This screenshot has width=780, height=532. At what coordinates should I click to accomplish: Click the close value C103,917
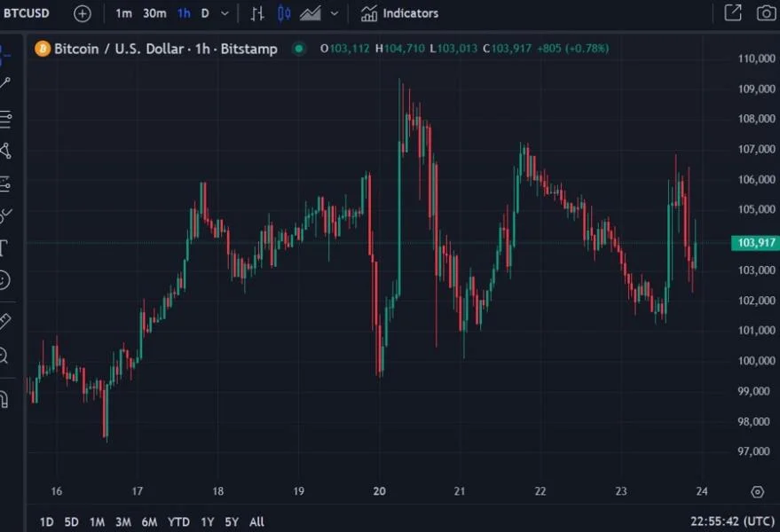click(x=508, y=49)
